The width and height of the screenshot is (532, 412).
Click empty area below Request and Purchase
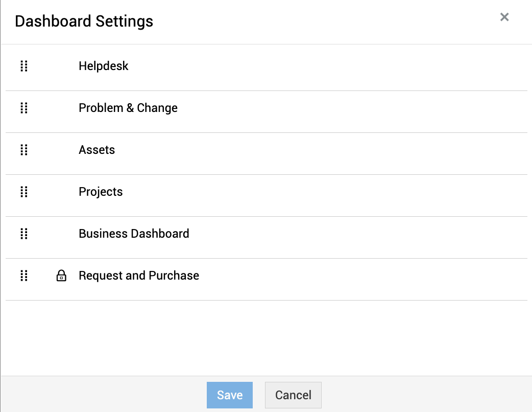(265, 337)
